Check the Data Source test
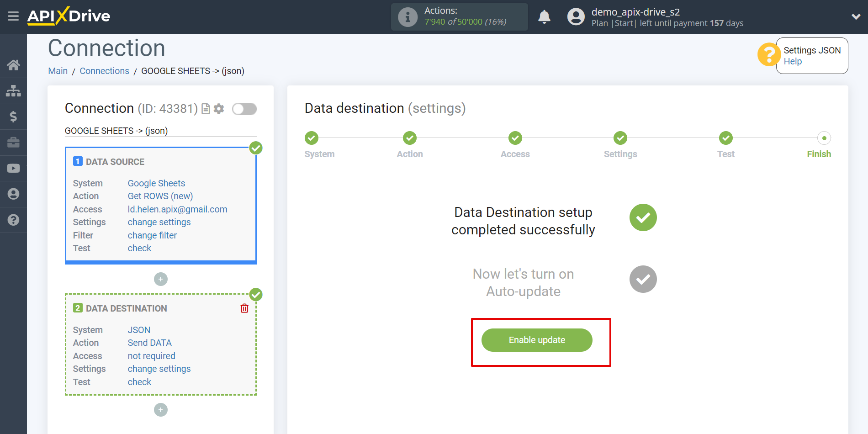 [x=139, y=248]
